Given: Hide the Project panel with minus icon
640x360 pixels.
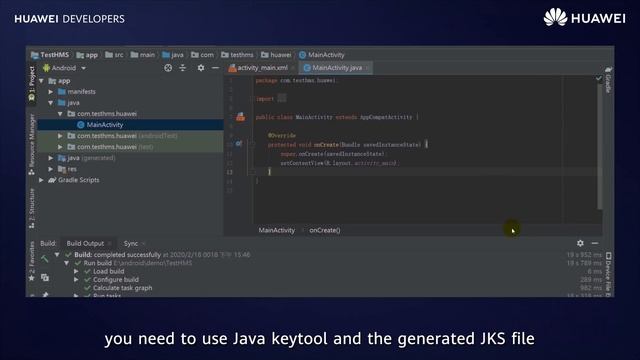Looking at the screenshot, I should 215,68.
